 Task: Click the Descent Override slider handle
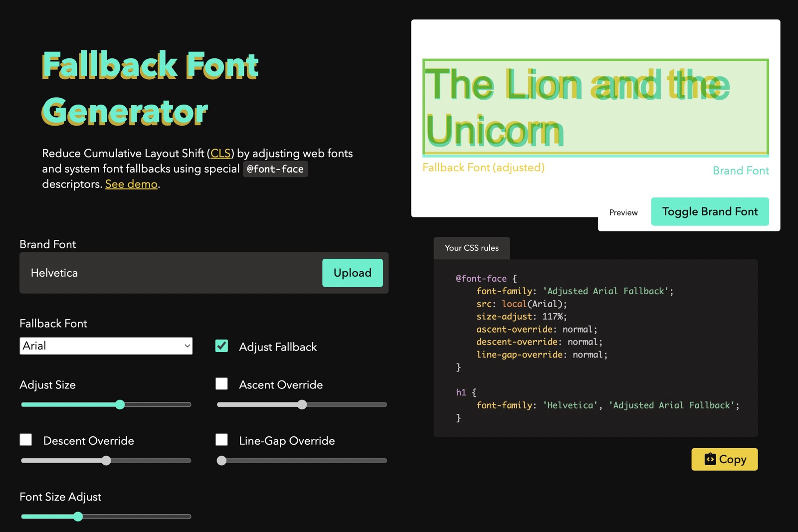[106, 461]
